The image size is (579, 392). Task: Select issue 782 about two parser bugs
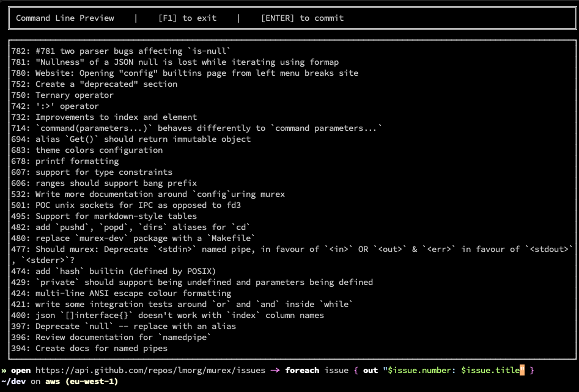click(121, 51)
